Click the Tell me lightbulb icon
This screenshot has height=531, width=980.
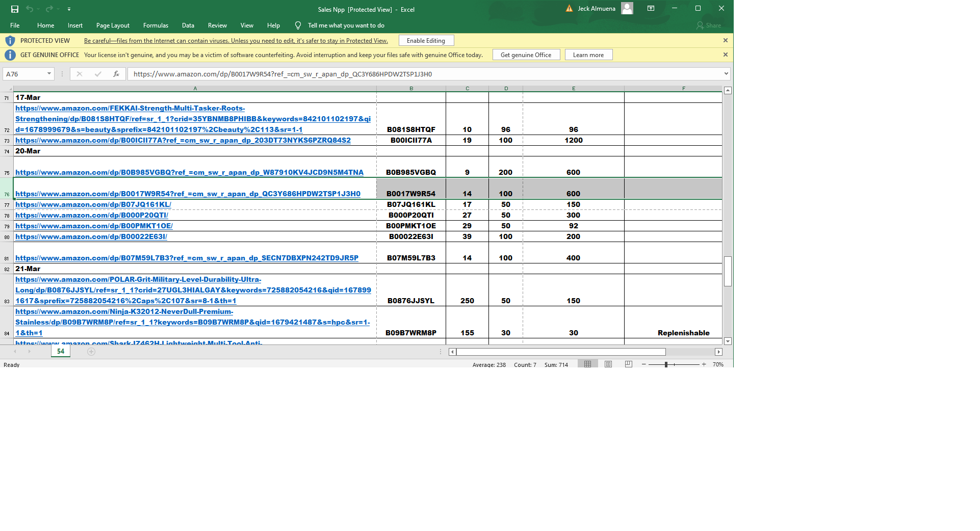tap(298, 25)
